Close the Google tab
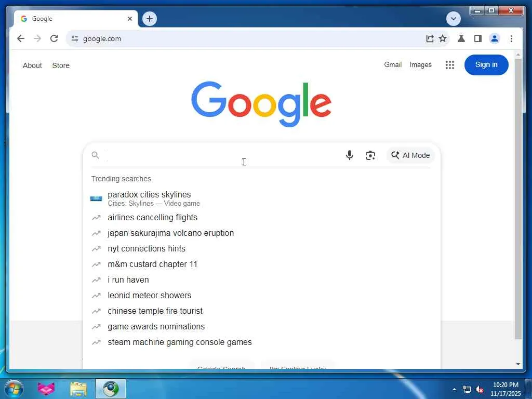 (x=129, y=19)
